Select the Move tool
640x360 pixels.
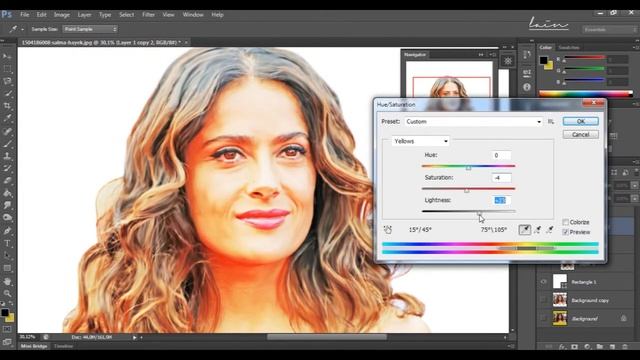point(7,56)
